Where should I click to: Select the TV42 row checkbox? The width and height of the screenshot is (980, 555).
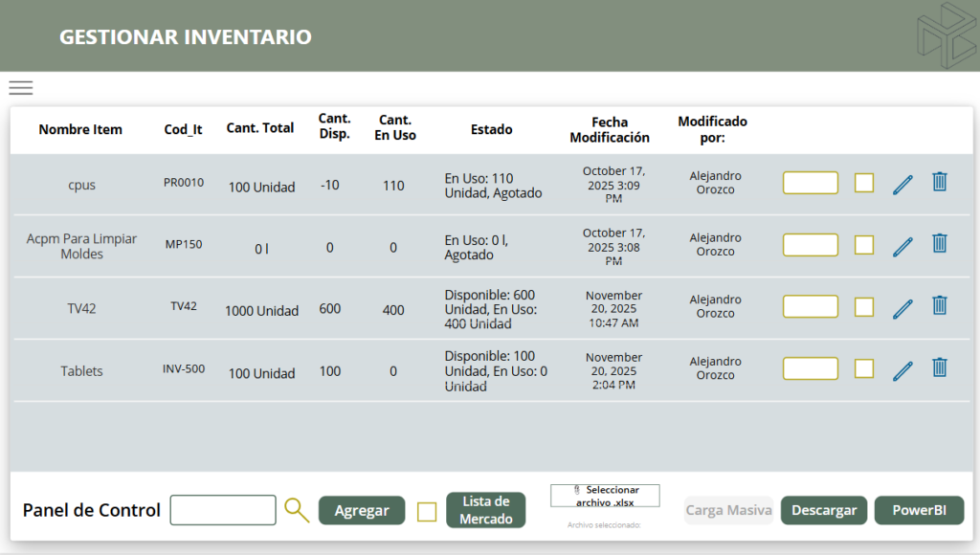coord(864,307)
